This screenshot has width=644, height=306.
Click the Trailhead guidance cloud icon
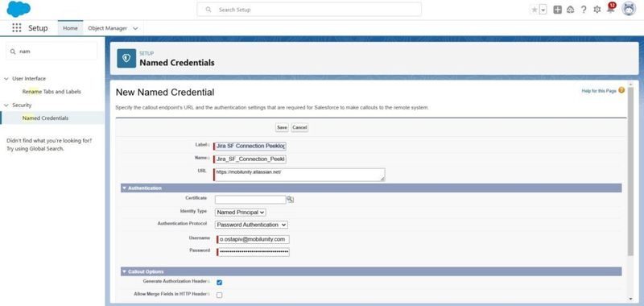coord(570,10)
